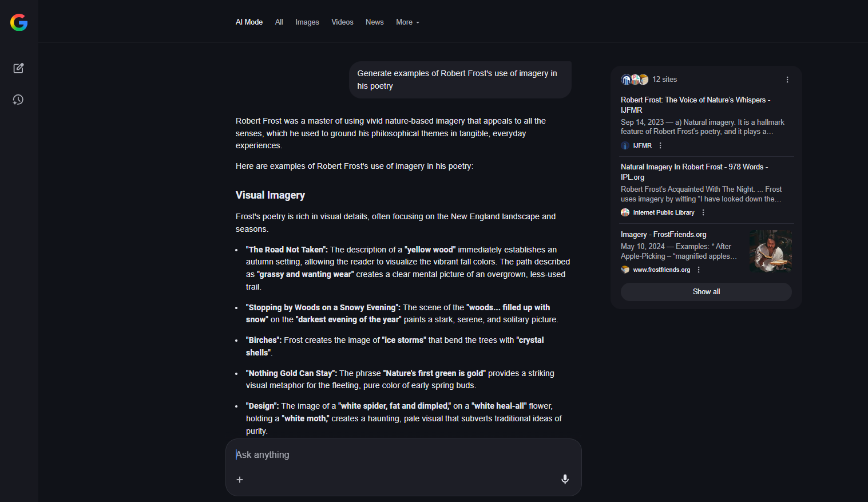Open options menu for the frostfriends.org result

click(x=698, y=269)
